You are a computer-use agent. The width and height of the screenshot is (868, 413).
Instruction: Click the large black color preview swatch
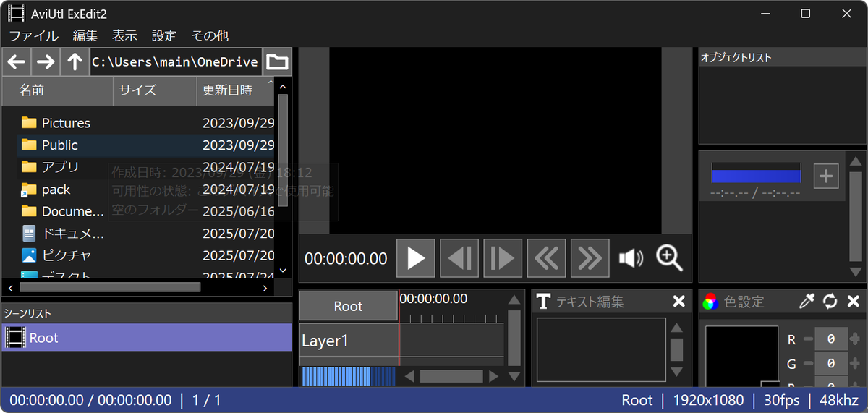point(744,356)
